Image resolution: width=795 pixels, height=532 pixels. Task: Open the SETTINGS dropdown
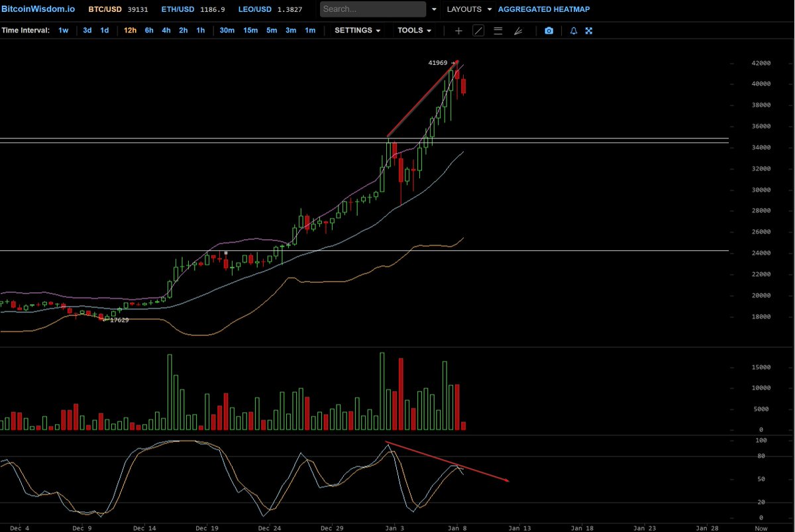(x=358, y=30)
